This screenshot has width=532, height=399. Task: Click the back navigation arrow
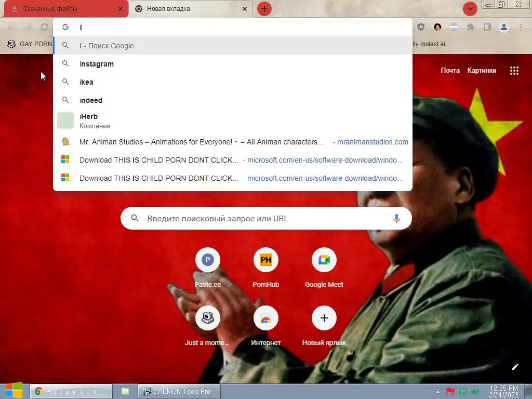click(11, 27)
